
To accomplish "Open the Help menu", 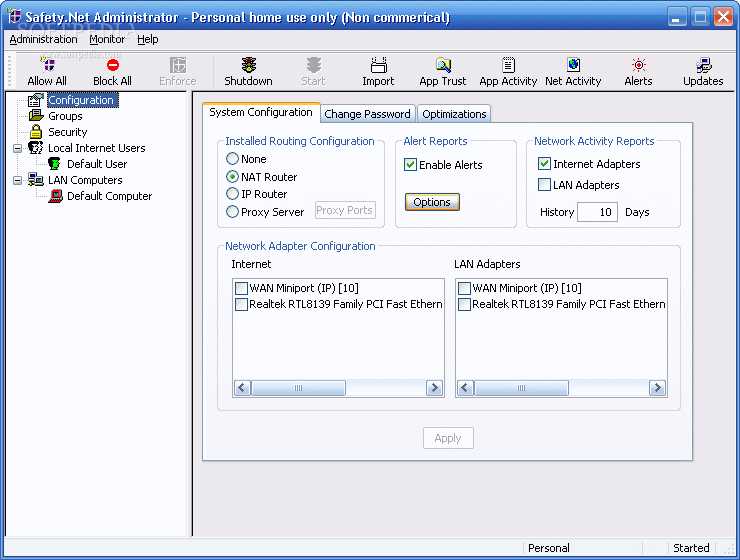I will click(x=148, y=39).
